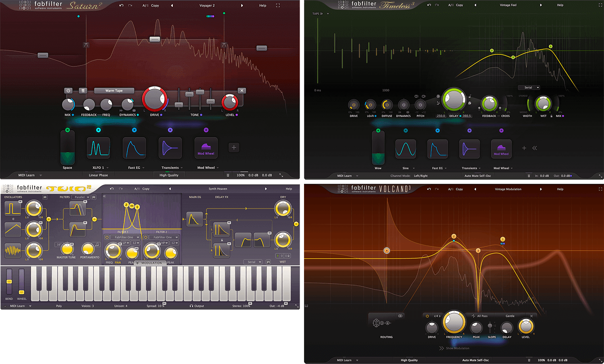This screenshot has height=364, width=604.
Task: Select square wave oscillator in Twin
Action: coord(13,208)
